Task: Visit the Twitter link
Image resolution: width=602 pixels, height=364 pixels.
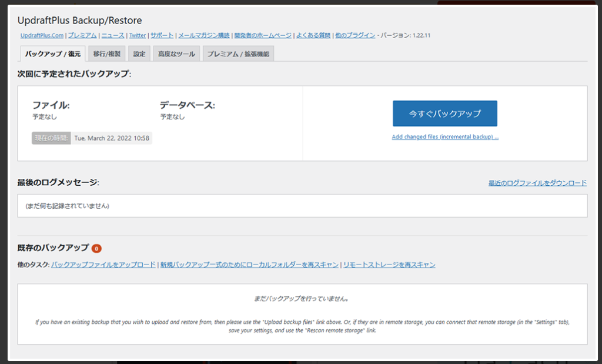Action: pos(138,35)
